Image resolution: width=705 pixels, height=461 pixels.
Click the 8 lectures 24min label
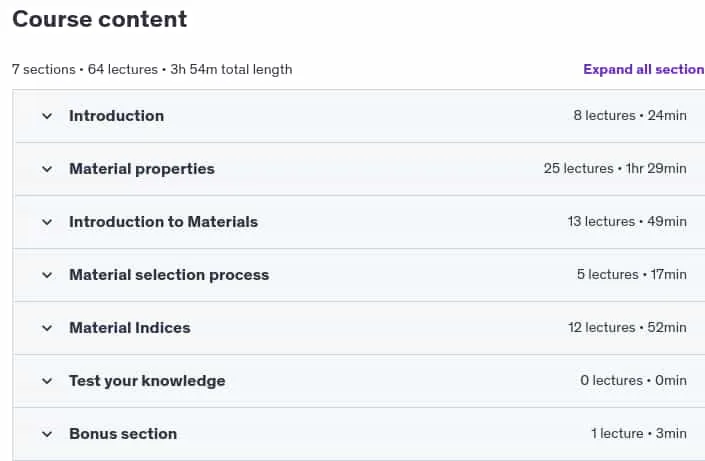(630, 116)
